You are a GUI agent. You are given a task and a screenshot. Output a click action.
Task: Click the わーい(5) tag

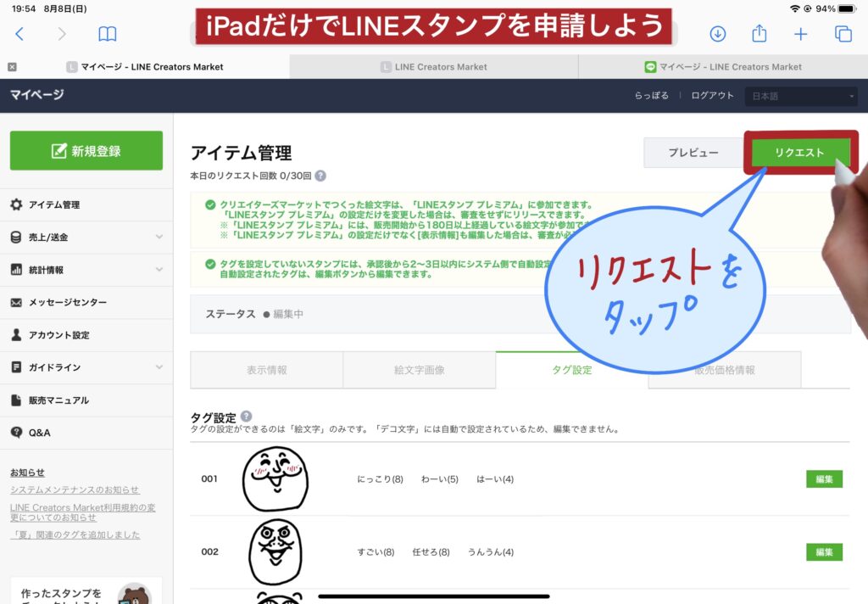[x=440, y=479]
